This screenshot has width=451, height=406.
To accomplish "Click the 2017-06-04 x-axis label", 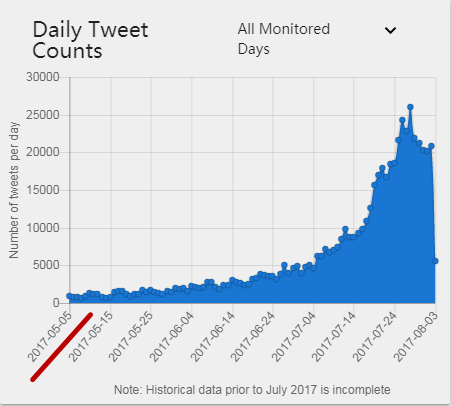I will tap(172, 337).
